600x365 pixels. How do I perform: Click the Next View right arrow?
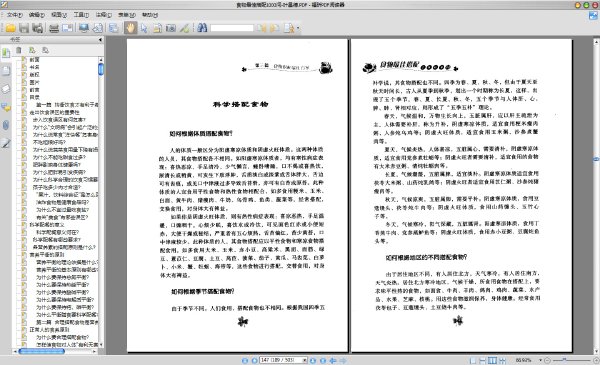point(343,360)
